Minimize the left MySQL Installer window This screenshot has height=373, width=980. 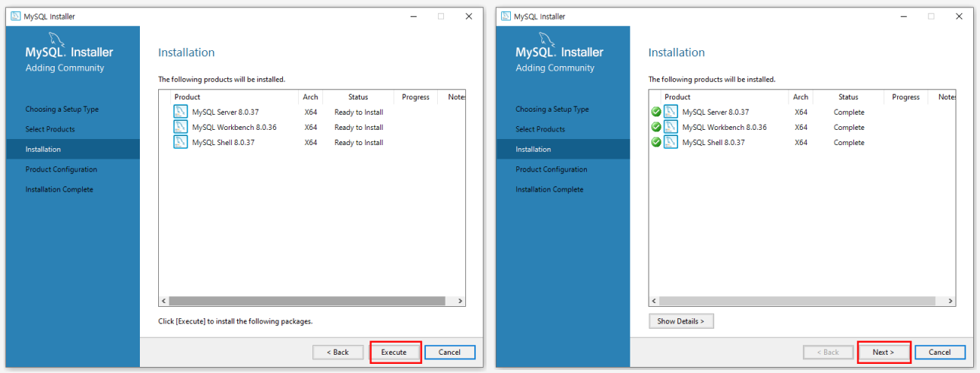pyautogui.click(x=413, y=16)
